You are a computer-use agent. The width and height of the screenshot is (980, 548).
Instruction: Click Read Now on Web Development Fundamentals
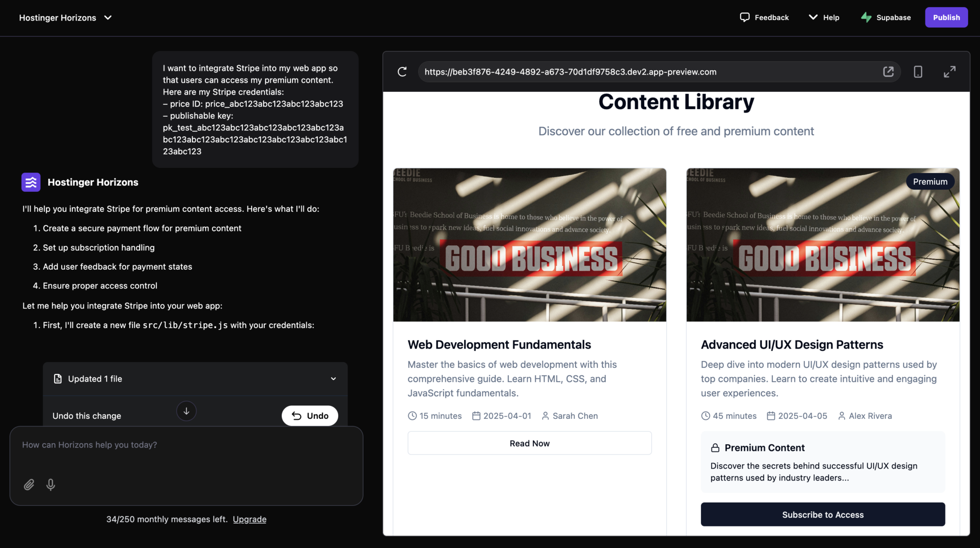tap(529, 443)
